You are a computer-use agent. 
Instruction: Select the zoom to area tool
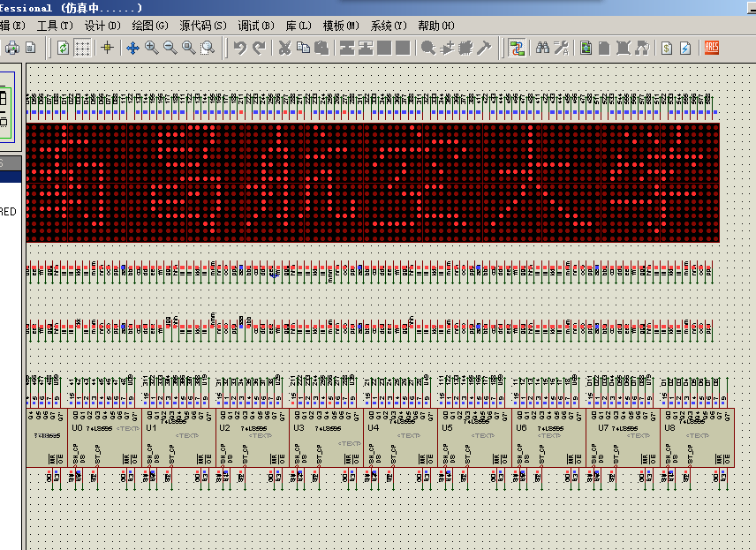208,48
